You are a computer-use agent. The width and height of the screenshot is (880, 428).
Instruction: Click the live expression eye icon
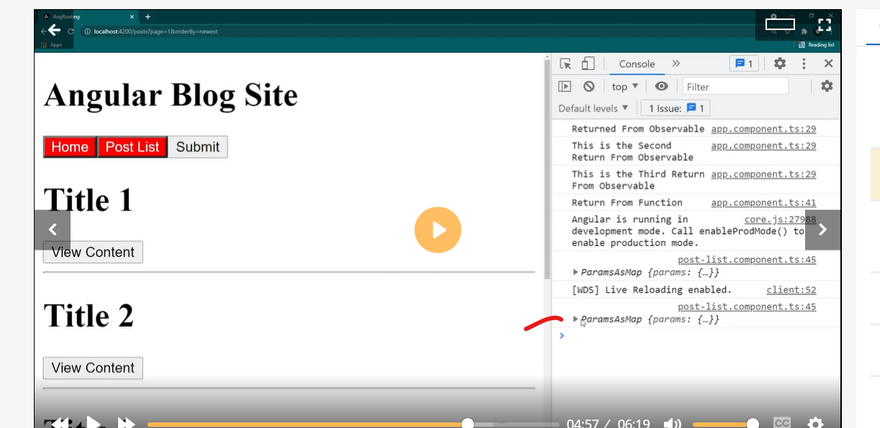pos(661,87)
